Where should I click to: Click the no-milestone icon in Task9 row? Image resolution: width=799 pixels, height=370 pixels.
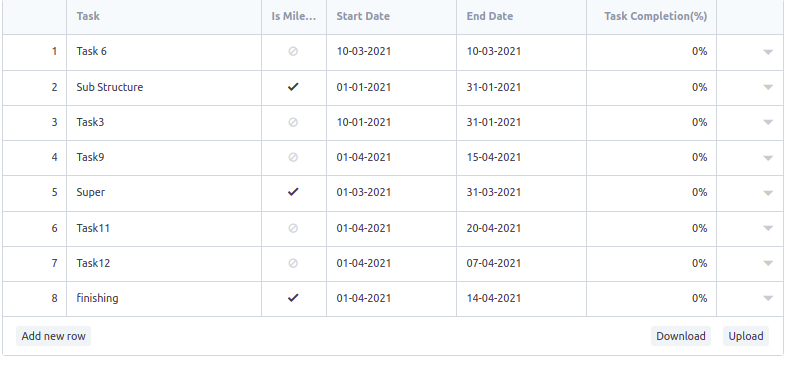tap(293, 157)
